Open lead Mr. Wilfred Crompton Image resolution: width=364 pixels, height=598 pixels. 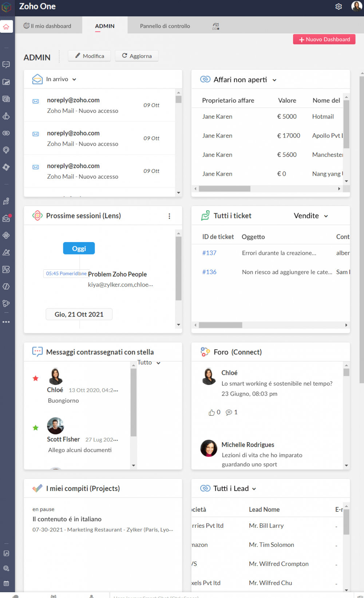279,564
